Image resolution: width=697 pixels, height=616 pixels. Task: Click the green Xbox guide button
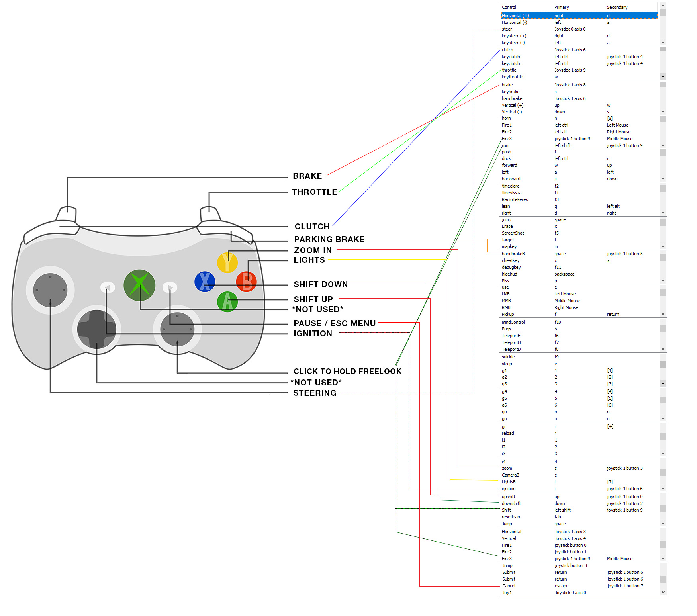pos(139,285)
